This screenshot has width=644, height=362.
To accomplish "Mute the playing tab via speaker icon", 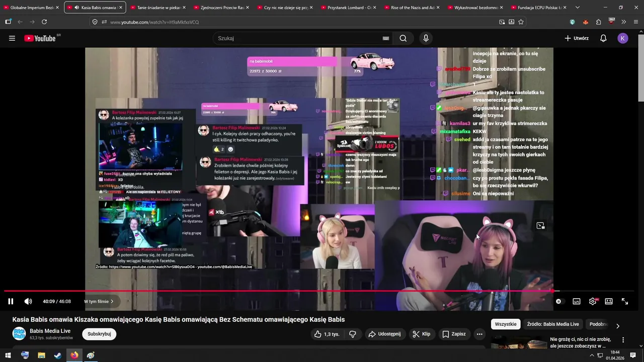I will tap(76, 8).
